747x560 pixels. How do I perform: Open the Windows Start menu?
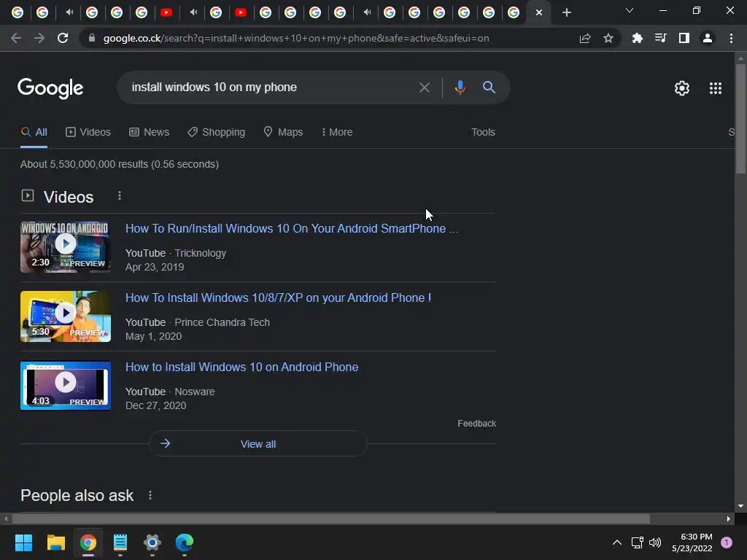[x=23, y=542]
